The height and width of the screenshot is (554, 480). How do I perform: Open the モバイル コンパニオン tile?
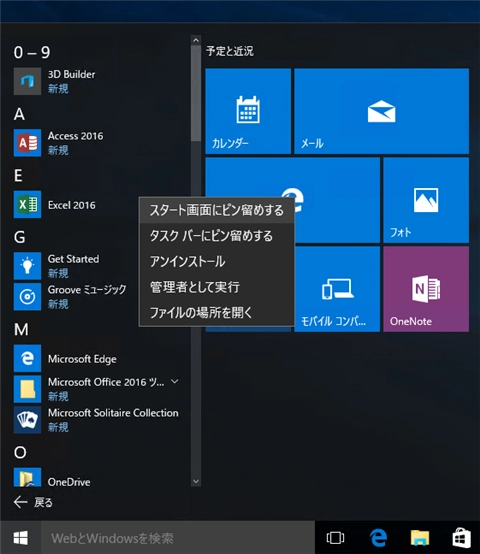(x=337, y=289)
